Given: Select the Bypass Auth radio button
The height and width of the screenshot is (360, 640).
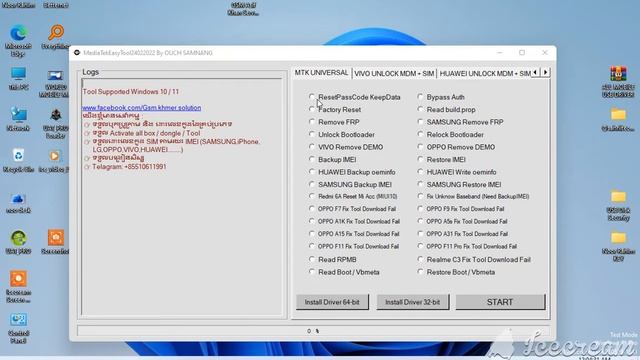Looking at the screenshot, I should tap(420, 97).
